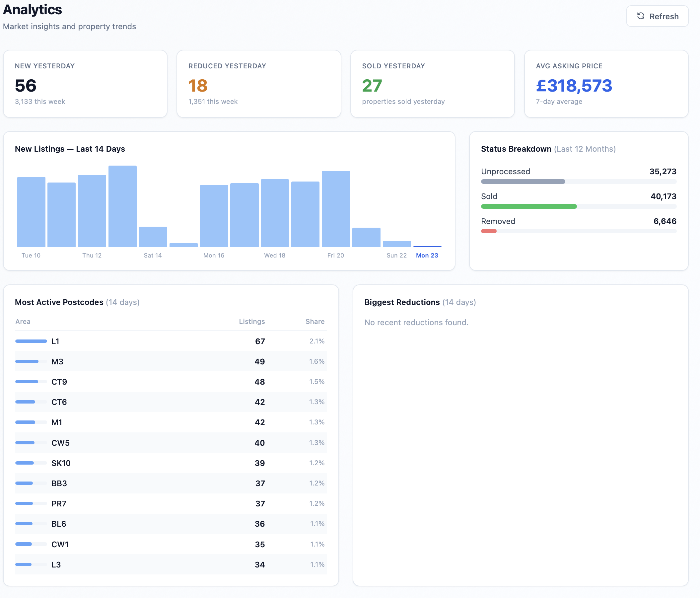Click the Listings column header
Screen dimensions: 700x598
tap(252, 321)
